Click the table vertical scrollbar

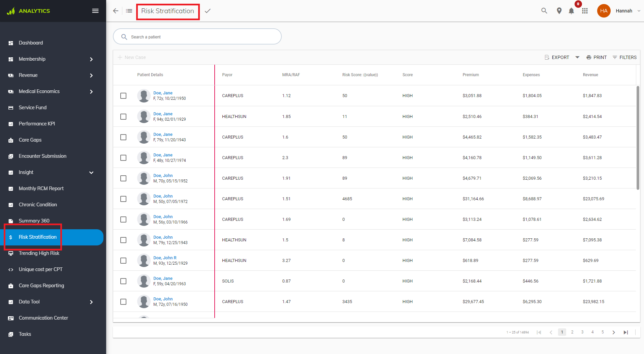pos(638,138)
